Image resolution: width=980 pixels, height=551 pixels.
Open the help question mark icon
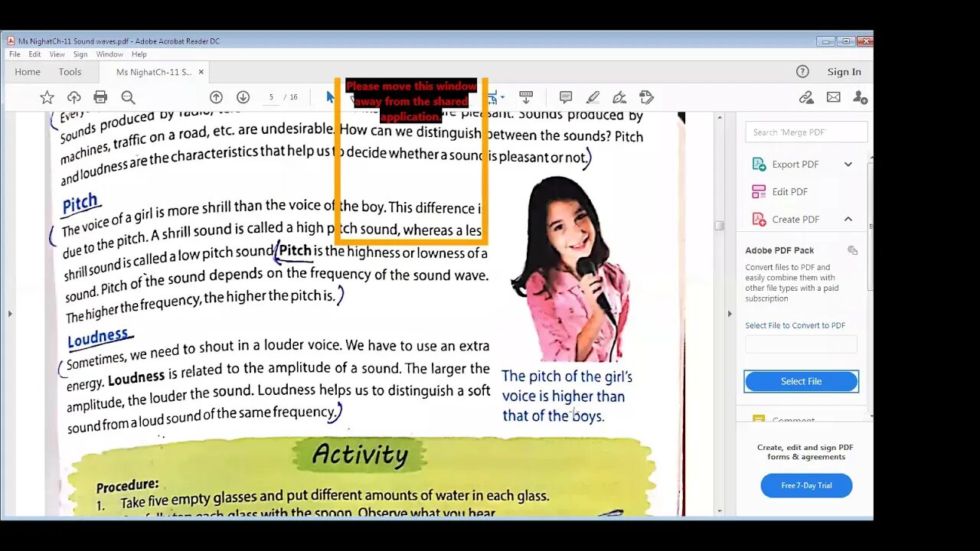click(802, 71)
